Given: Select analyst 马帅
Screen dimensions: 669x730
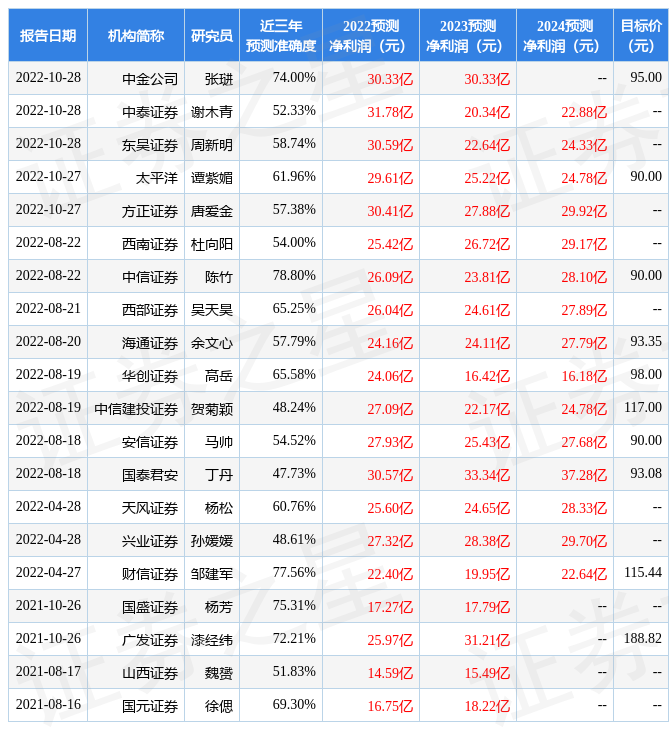Looking at the screenshot, I should tap(219, 442).
